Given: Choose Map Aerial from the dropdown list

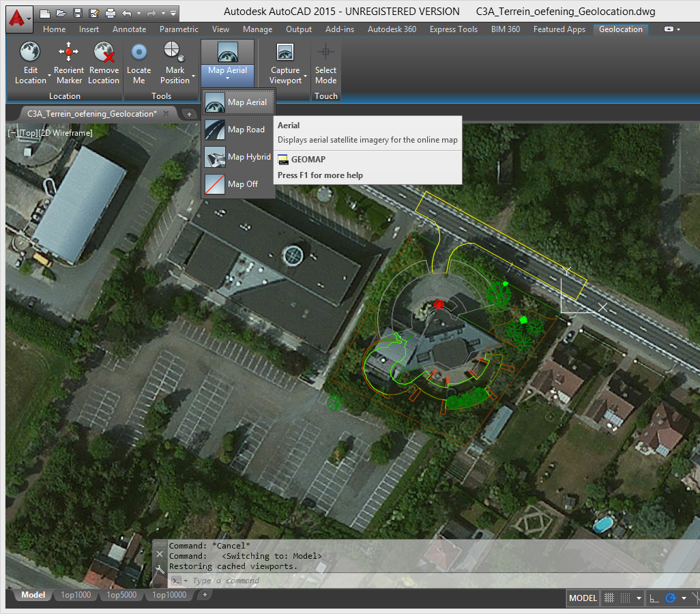Looking at the screenshot, I should click(x=238, y=102).
